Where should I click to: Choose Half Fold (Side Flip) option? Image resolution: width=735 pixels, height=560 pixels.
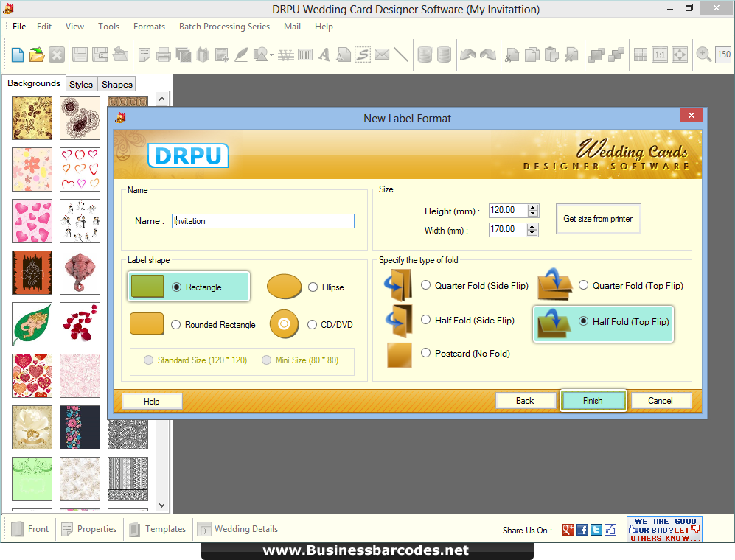pyautogui.click(x=425, y=320)
